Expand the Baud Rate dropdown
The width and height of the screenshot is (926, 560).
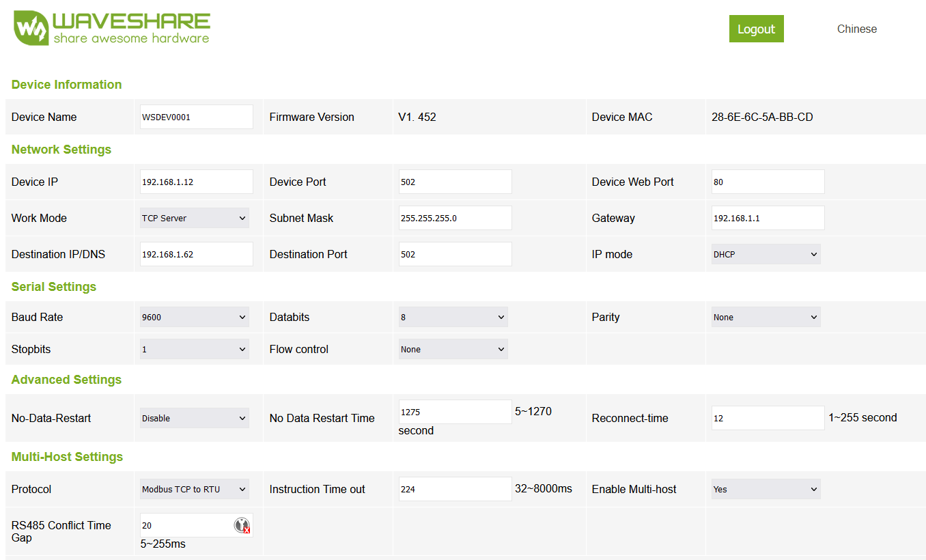pos(195,317)
